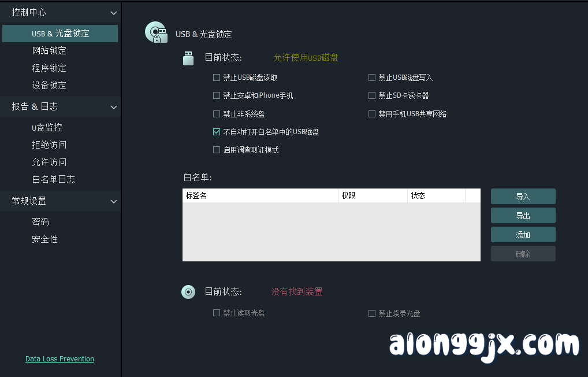The image size is (588, 377).
Task: Click the 添加 button to add whitelist entry
Action: click(523, 234)
